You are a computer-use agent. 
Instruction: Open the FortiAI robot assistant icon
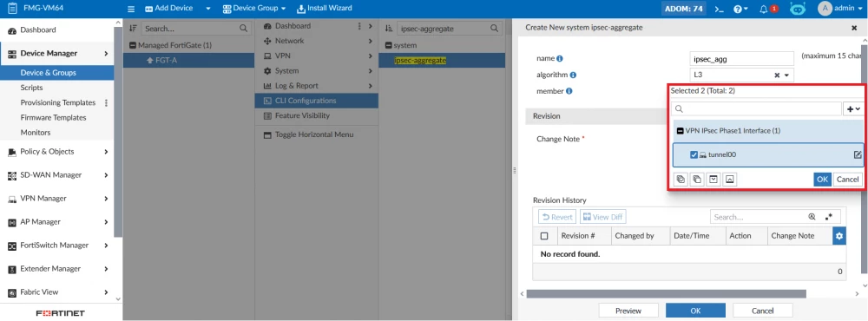[797, 9]
